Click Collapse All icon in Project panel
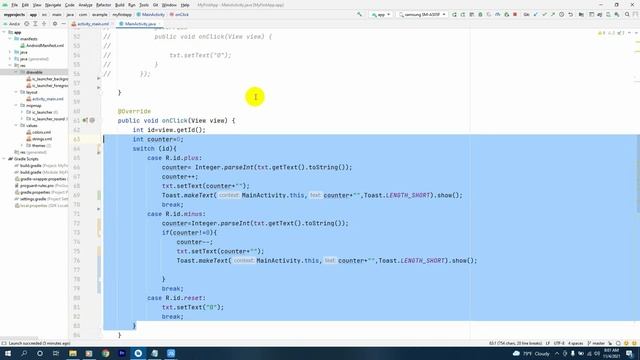 [44, 24]
